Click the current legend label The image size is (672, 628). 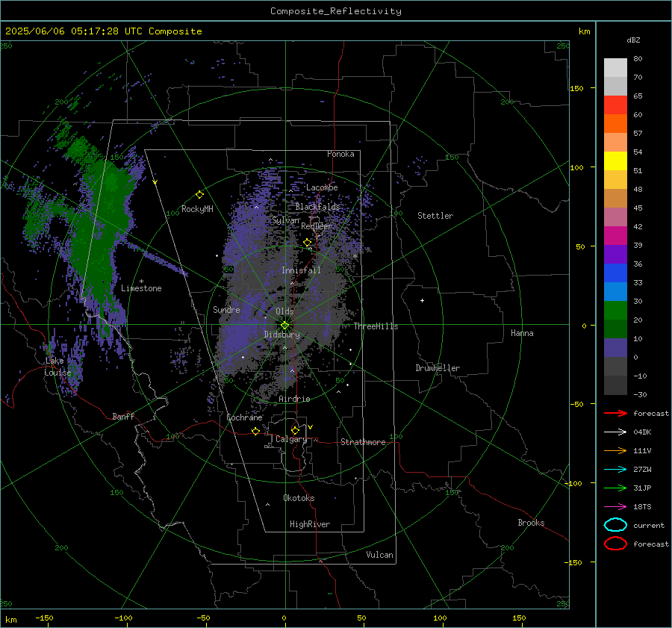coord(648,526)
